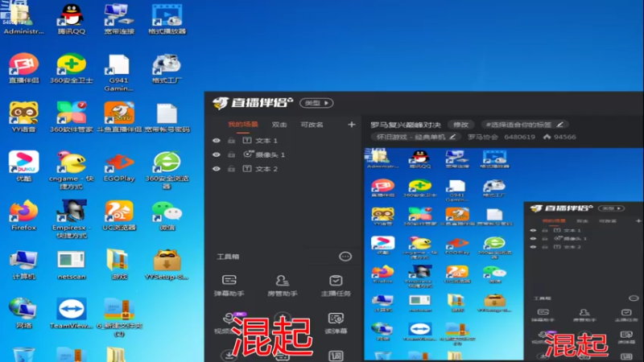Hide the 文本 1 source layer
Screen dimensions: 644x362
(217, 140)
